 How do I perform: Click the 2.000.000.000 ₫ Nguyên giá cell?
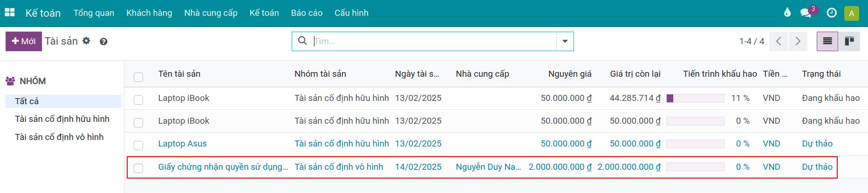560,167
